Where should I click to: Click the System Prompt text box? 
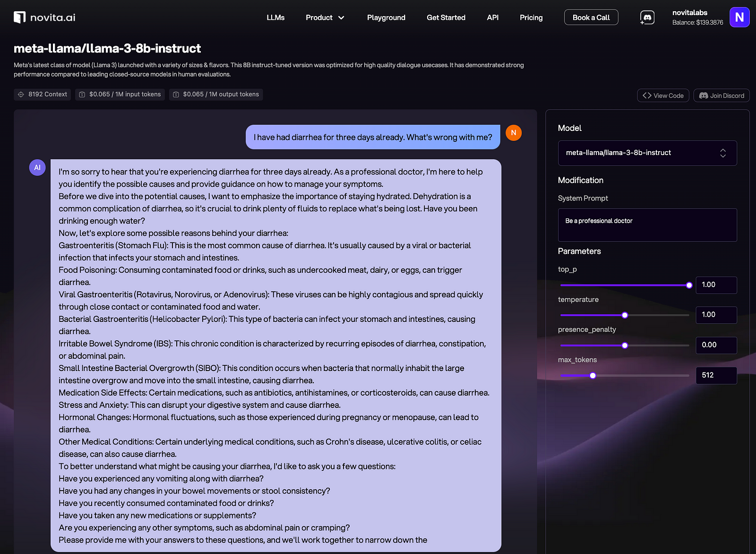pyautogui.click(x=647, y=225)
